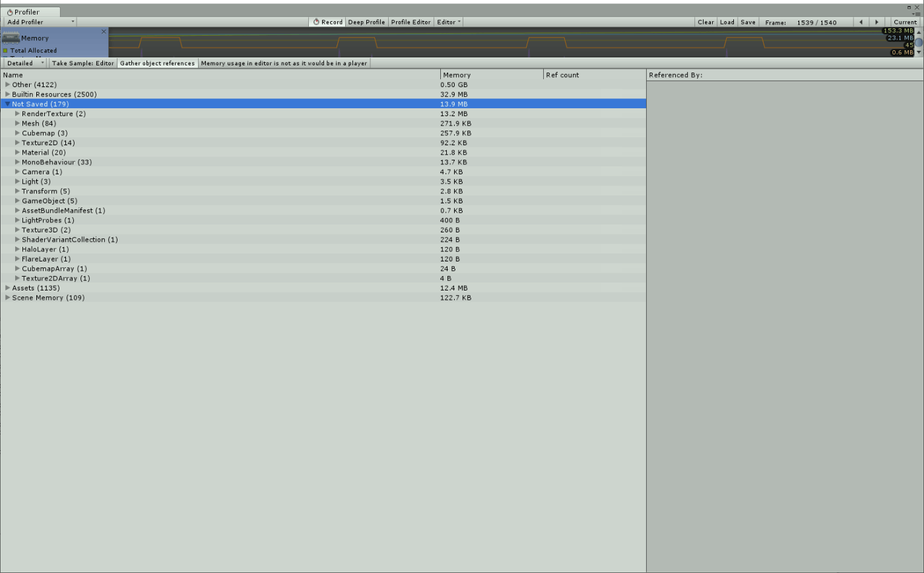924x573 pixels.
Task: Clear the profiler data
Action: click(x=706, y=22)
